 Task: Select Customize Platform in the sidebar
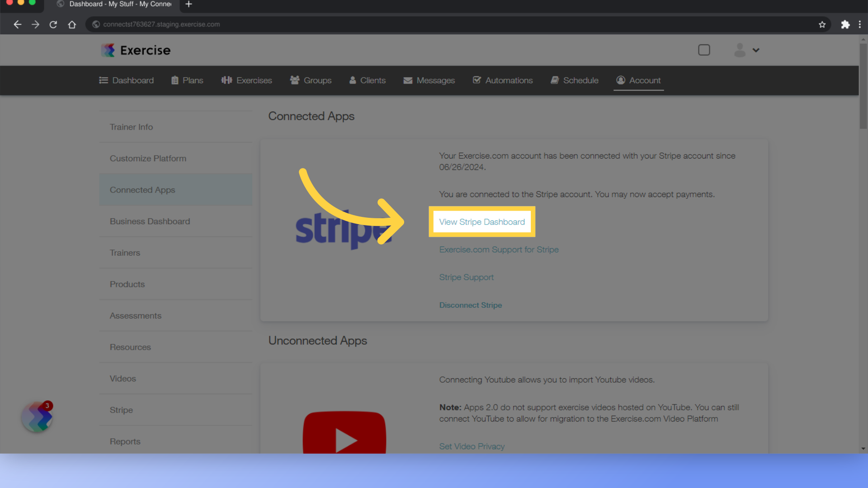[176, 159]
